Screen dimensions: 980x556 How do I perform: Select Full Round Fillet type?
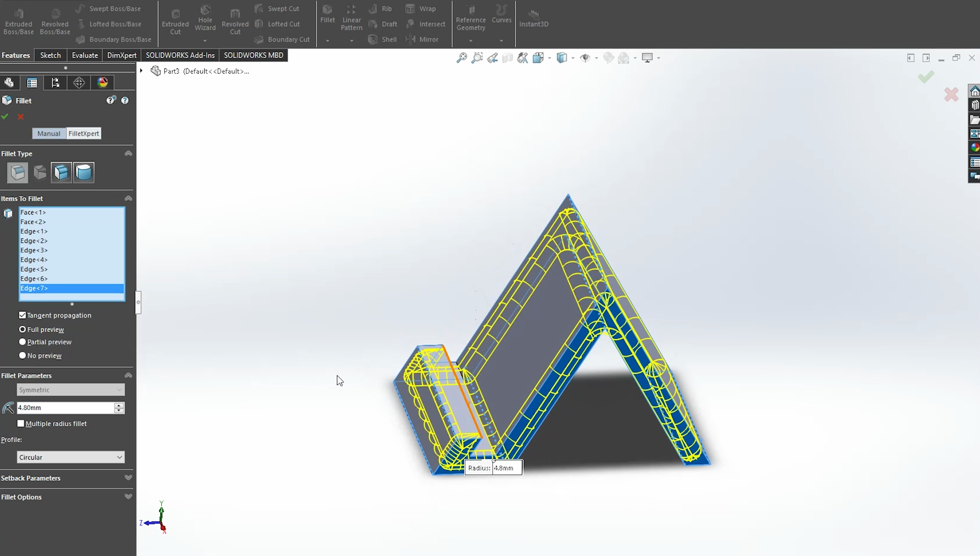84,172
